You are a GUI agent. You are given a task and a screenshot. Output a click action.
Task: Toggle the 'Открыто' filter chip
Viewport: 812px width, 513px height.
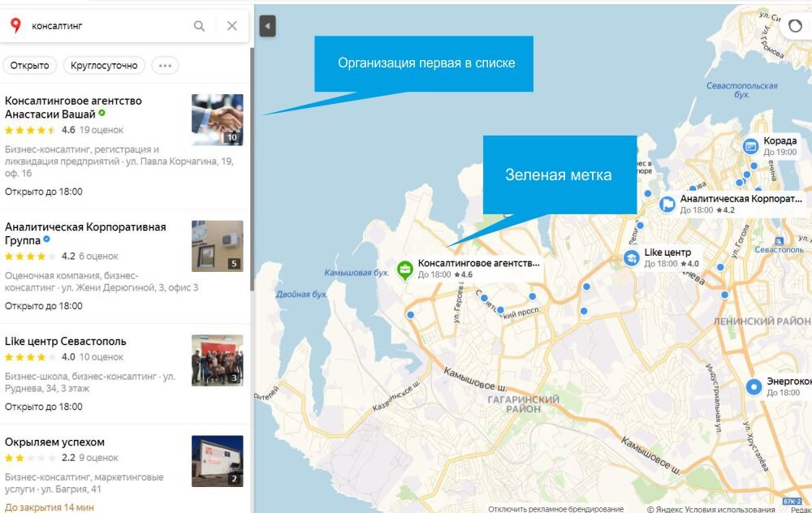[x=29, y=66]
